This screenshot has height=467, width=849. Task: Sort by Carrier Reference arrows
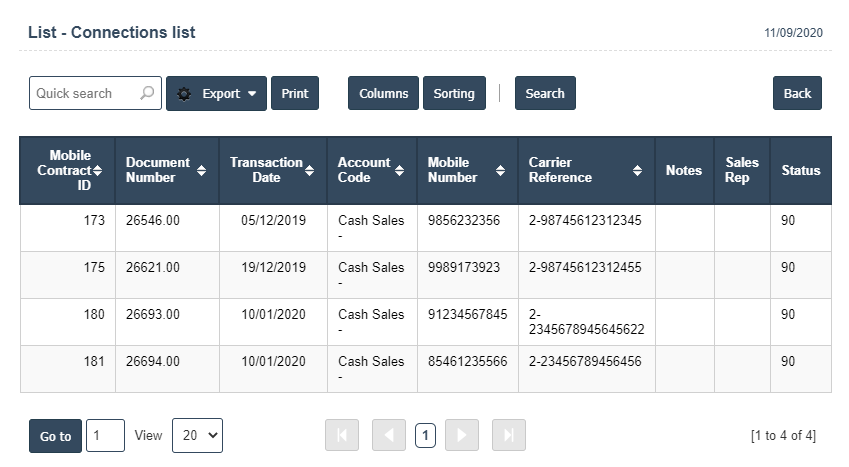(637, 171)
